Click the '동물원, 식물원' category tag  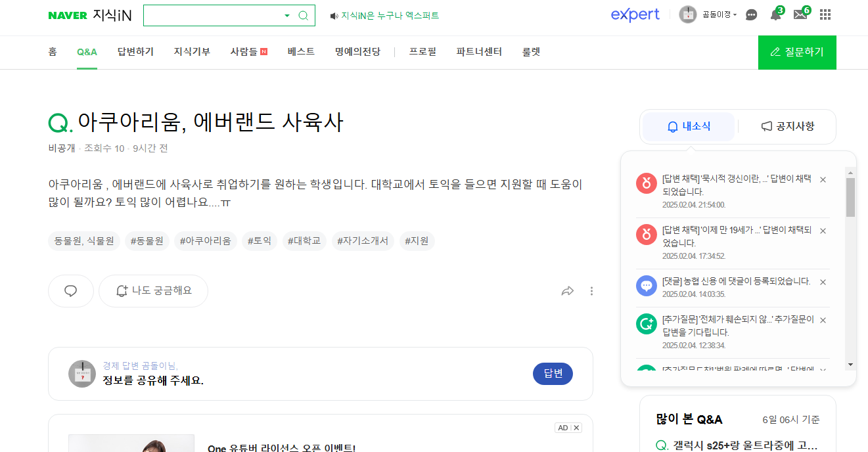click(x=84, y=241)
